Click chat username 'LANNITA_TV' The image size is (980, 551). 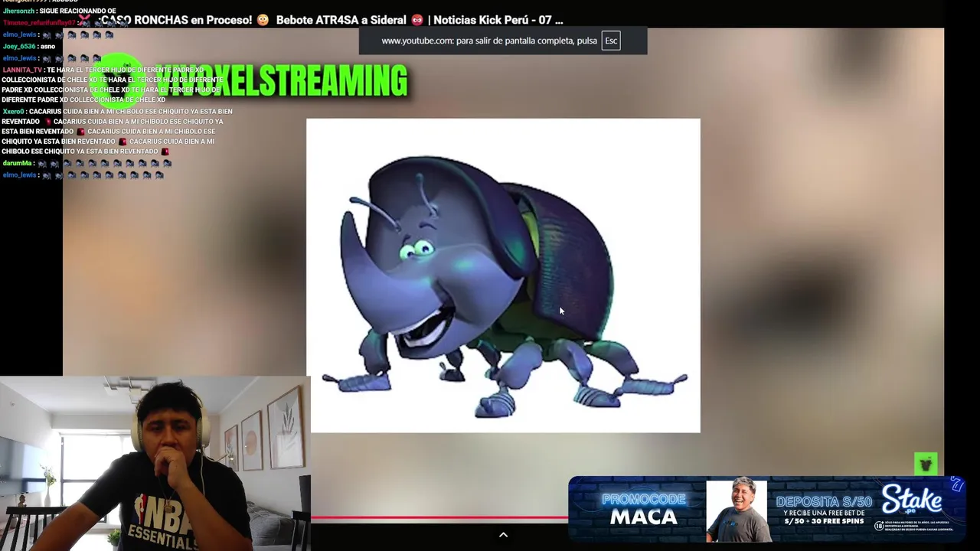pos(22,70)
